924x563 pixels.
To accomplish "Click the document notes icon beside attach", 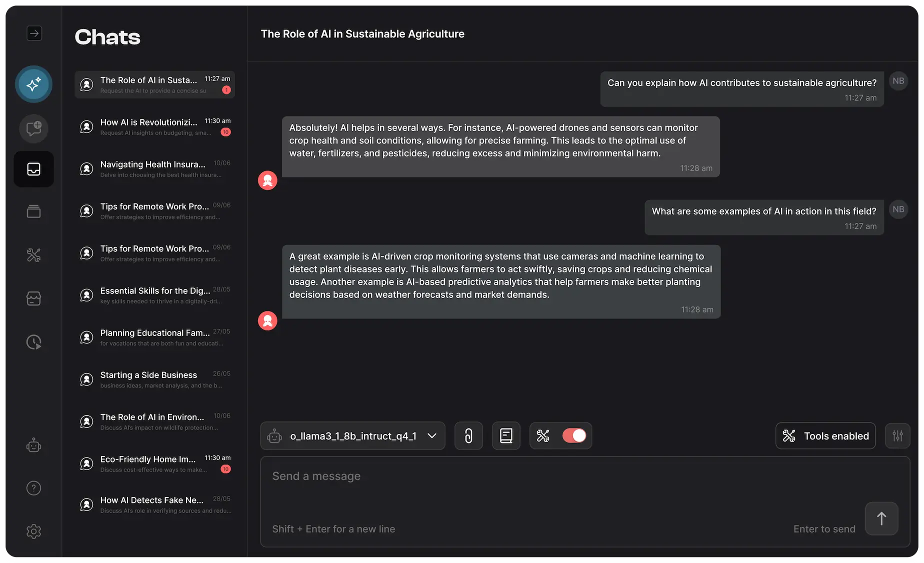I will pyautogui.click(x=506, y=436).
